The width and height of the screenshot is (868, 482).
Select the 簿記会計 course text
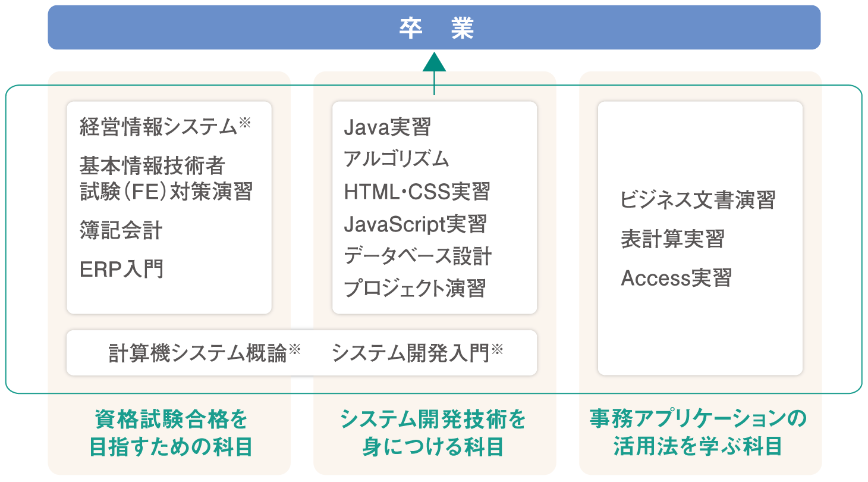[121, 230]
